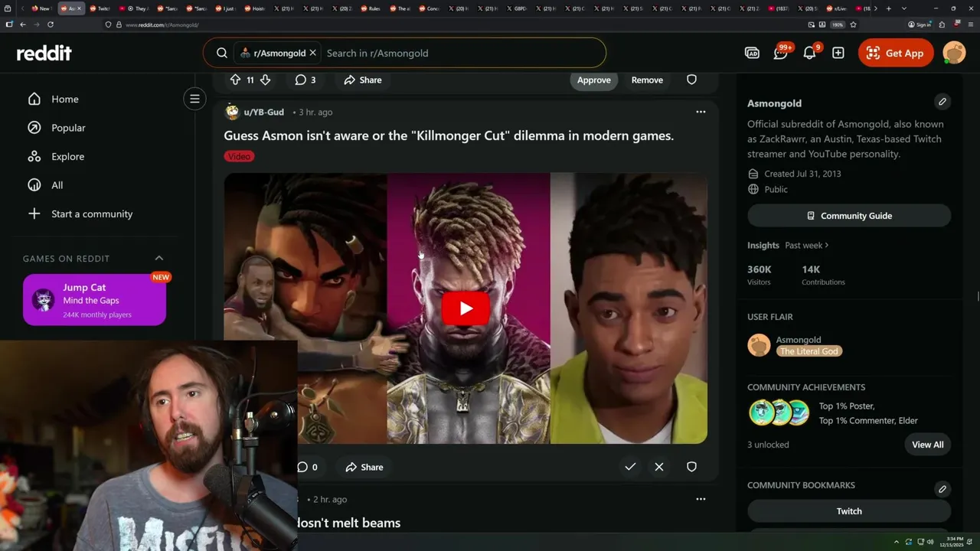Viewport: 980px width, 551px height.
Task: Switch to the Twitch browser tab
Action: [x=102, y=8]
